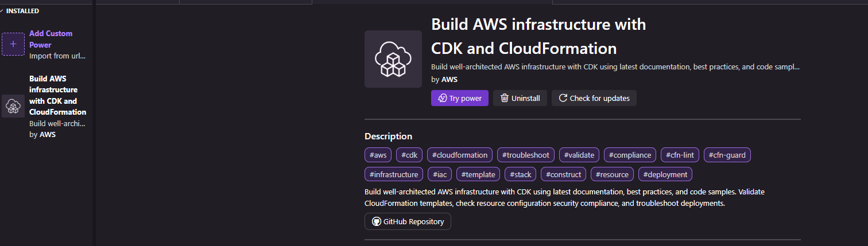Click the #troubleshoot tag
Image resolution: width=868 pixels, height=246 pixels.
[x=526, y=155]
